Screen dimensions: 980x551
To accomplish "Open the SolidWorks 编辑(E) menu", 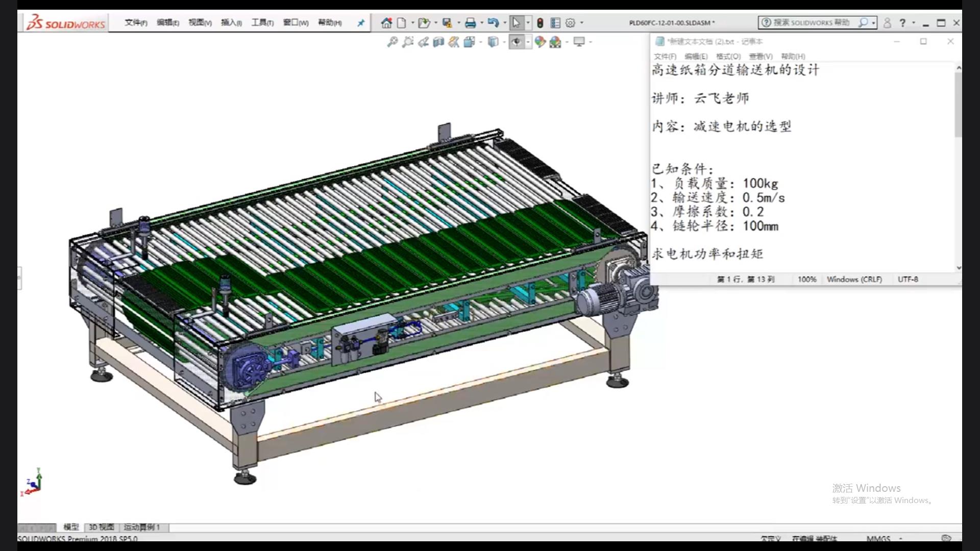I will click(x=167, y=22).
